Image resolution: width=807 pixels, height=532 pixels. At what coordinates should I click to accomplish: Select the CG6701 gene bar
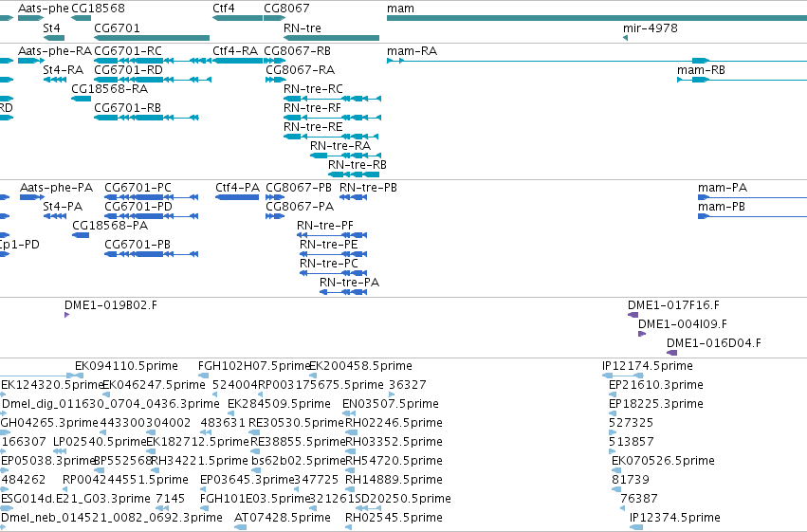[x=152, y=38]
